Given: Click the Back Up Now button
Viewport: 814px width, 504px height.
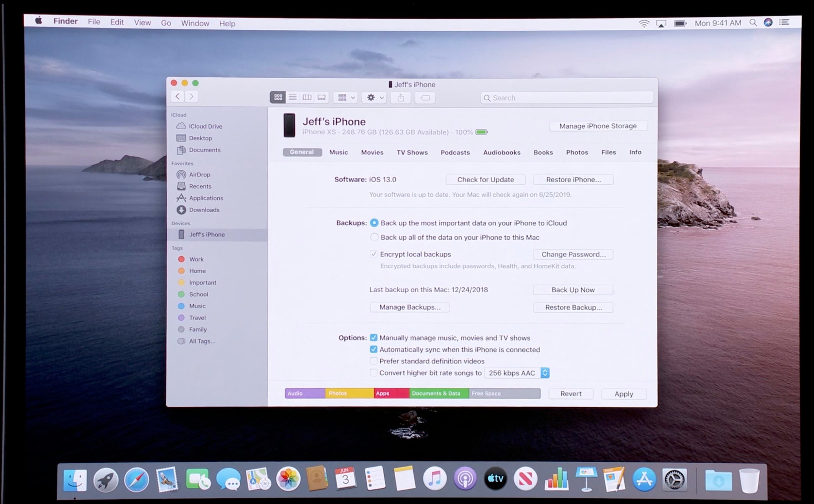Looking at the screenshot, I should coord(573,290).
